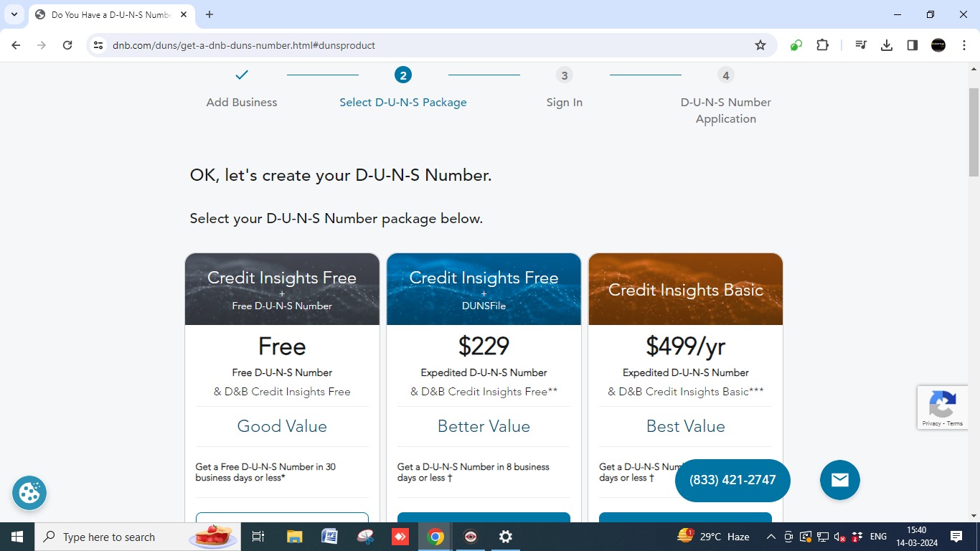Image resolution: width=980 pixels, height=551 pixels.
Task: Open the Chrome profile avatar
Action: [938, 44]
